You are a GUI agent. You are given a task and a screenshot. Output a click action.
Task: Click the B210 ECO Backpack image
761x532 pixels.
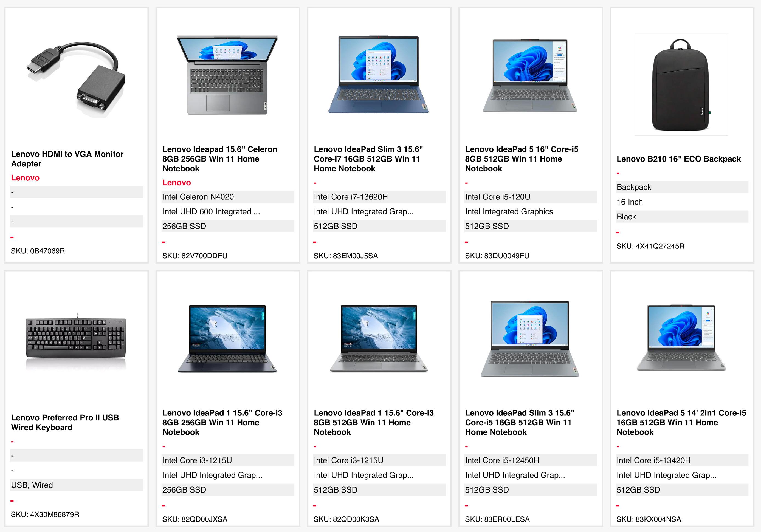[x=681, y=84]
